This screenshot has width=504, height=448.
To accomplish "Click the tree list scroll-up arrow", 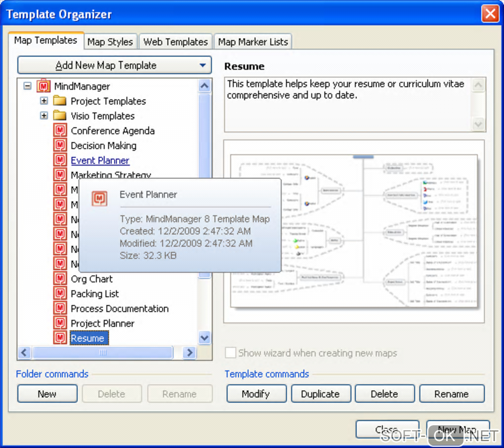I will (205, 85).
